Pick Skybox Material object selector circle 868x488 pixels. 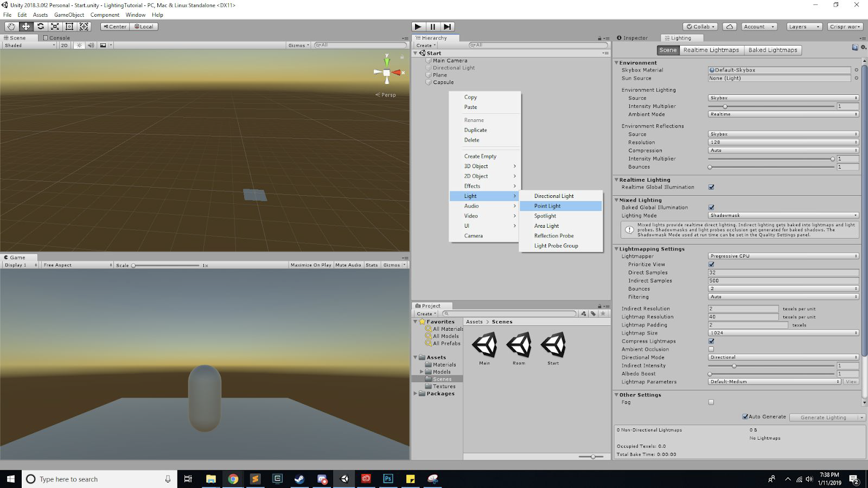(857, 70)
